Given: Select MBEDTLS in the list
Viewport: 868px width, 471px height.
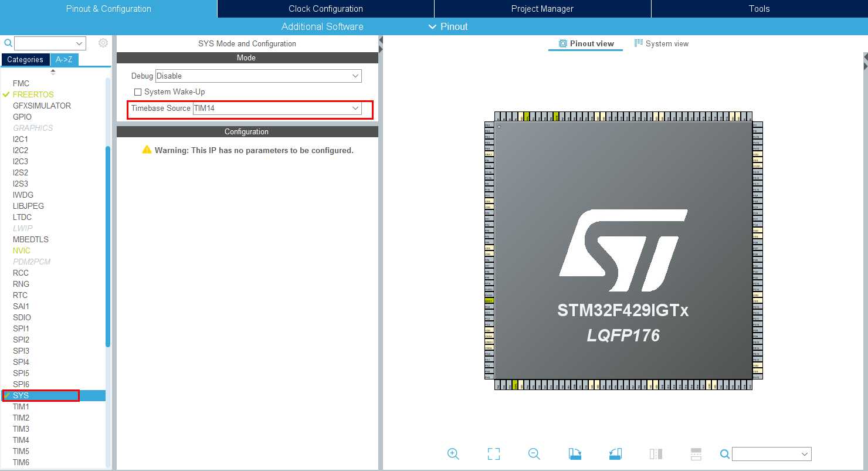Looking at the screenshot, I should 30,239.
